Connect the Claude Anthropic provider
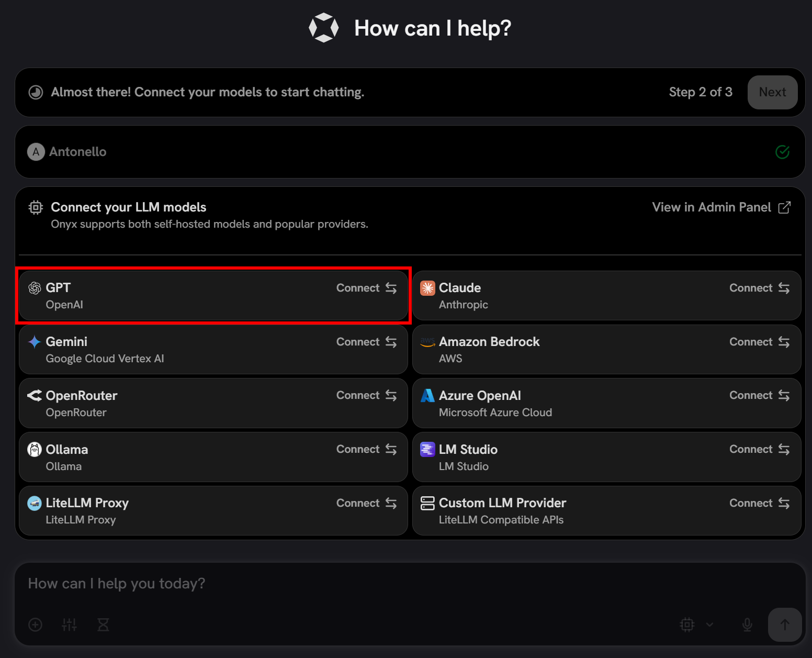This screenshot has height=658, width=812. (x=760, y=288)
